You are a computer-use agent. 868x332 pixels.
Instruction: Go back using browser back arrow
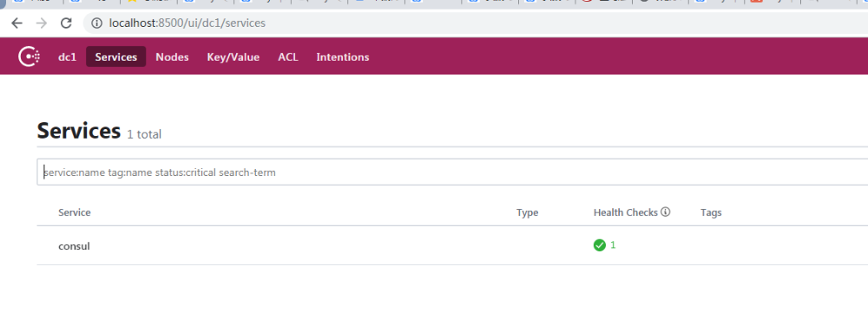[17, 23]
